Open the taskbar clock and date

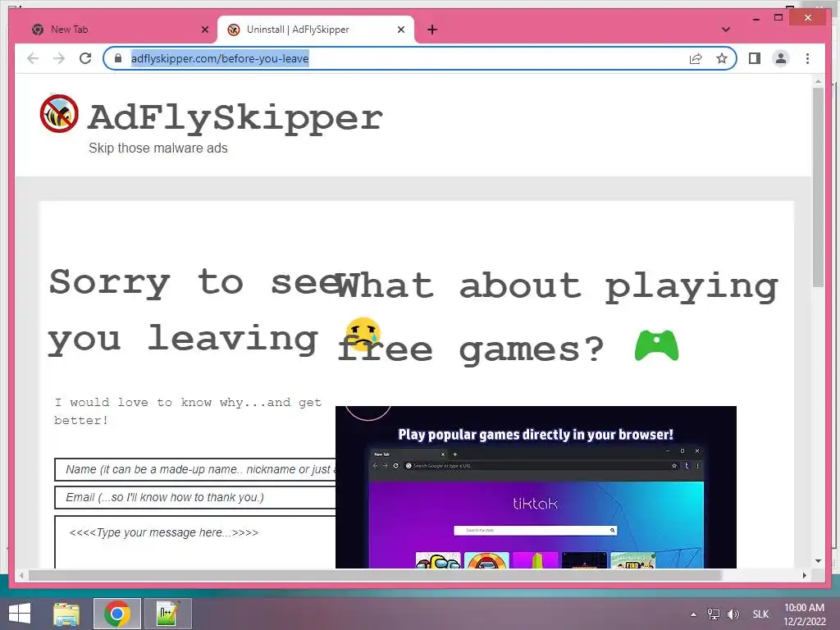click(x=804, y=614)
